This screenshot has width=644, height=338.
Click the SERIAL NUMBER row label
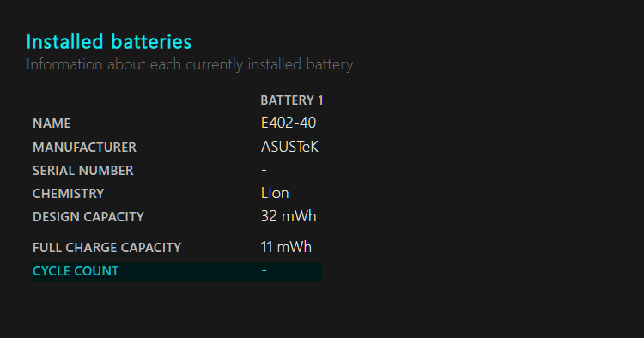(x=83, y=171)
